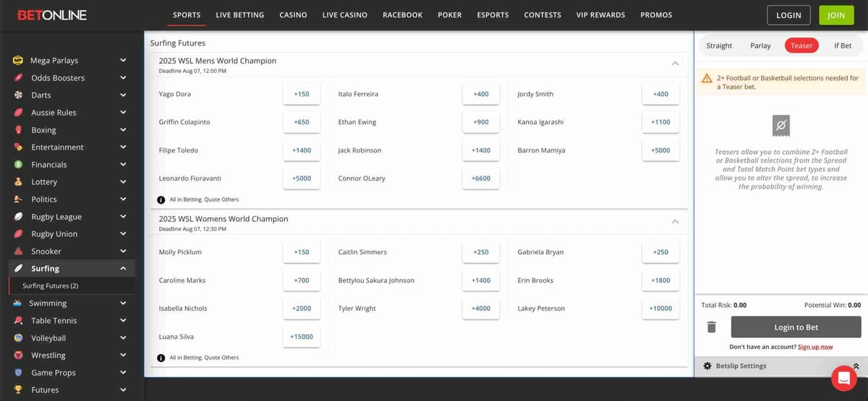Select Kanoa Igarashi +1100 odds
Viewport: 868px width, 401px height.
point(660,122)
